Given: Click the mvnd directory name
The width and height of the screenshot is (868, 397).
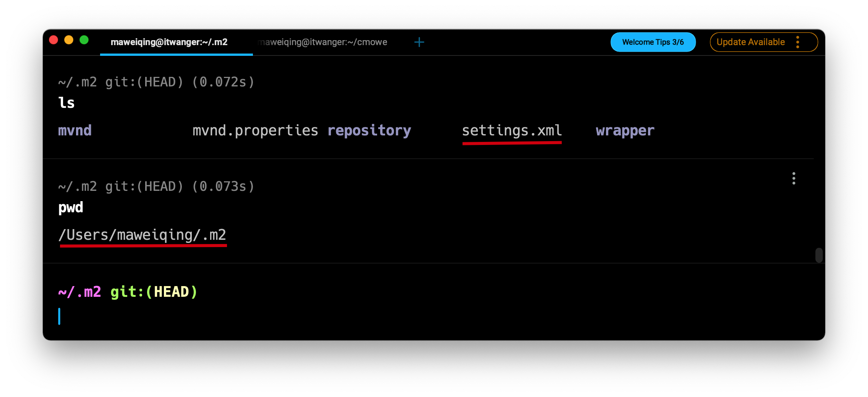Looking at the screenshot, I should (75, 131).
